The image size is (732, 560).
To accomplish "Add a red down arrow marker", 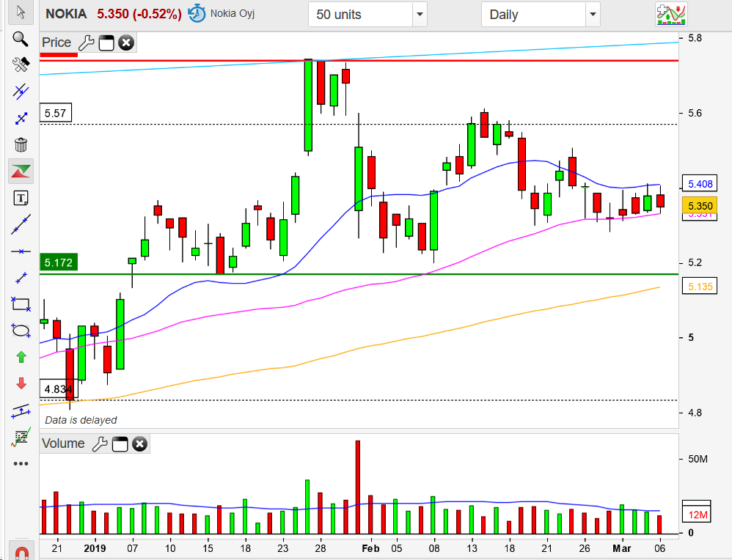I will (x=21, y=383).
